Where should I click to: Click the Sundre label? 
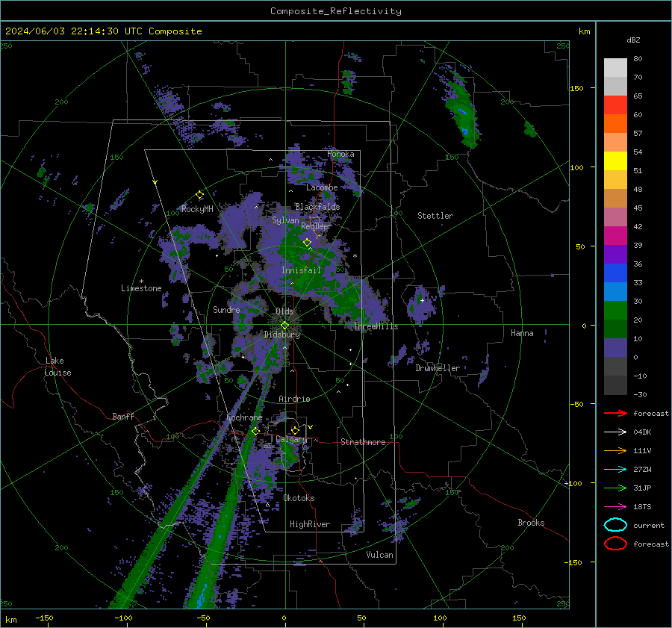point(226,309)
